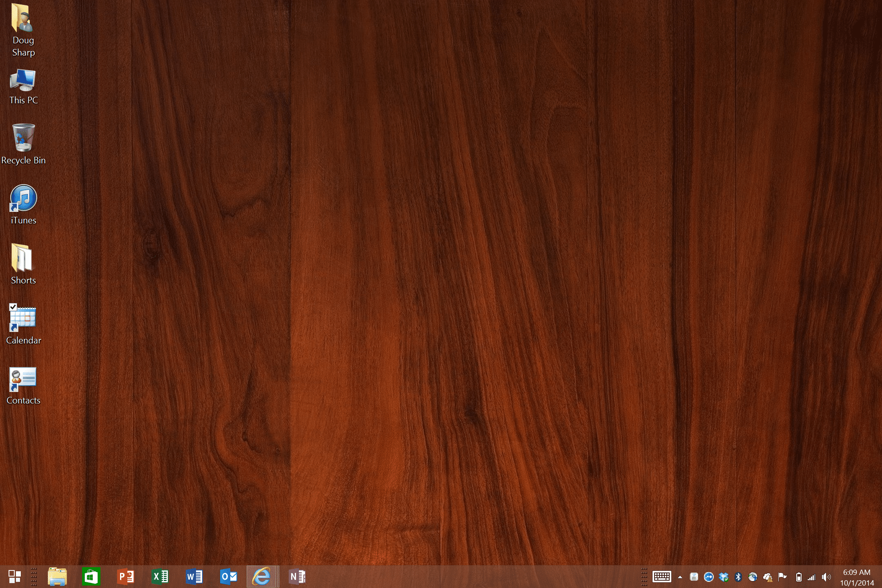Launch PowerPoint from the taskbar
The image size is (882, 588).
[x=125, y=577]
